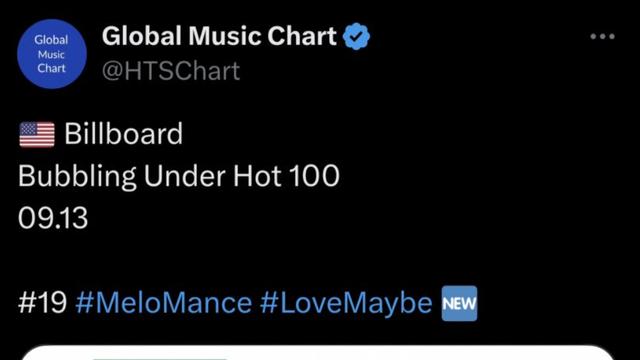Click the word Billboard in the post
Image resolution: width=640 pixels, height=360 pixels.
tap(123, 133)
